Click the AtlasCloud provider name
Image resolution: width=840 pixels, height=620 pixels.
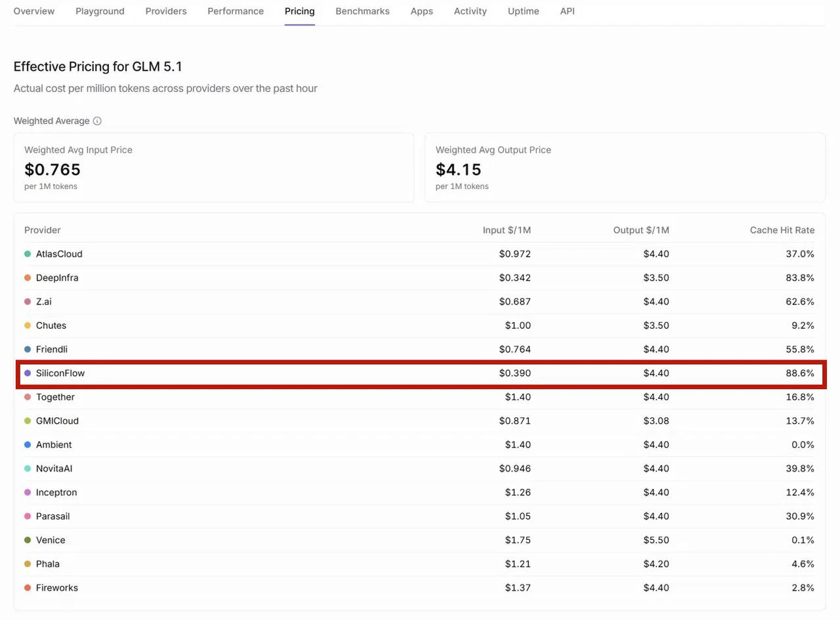click(59, 254)
